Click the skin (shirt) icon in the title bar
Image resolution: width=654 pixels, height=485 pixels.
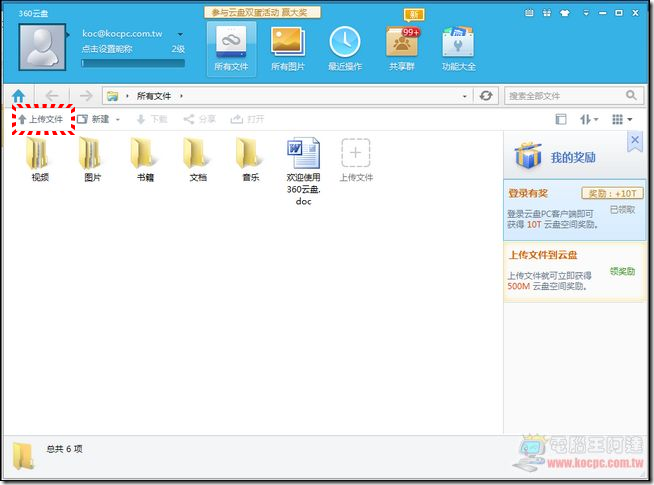565,13
